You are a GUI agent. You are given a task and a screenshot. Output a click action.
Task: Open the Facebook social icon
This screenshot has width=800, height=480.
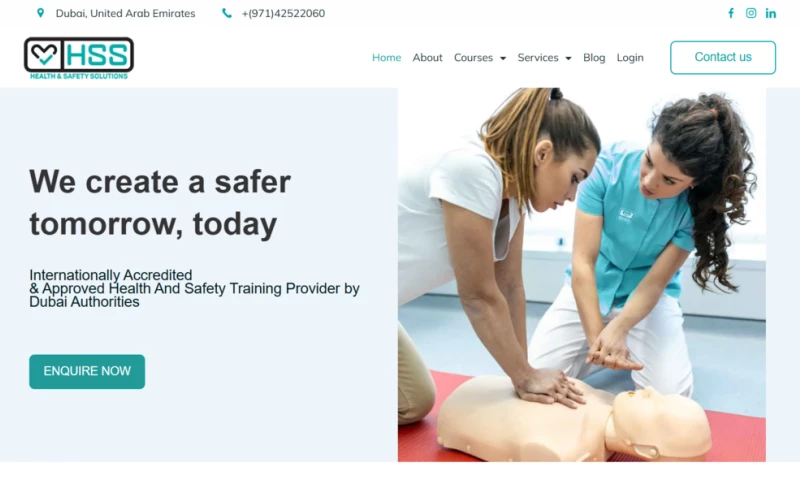pyautogui.click(x=731, y=13)
